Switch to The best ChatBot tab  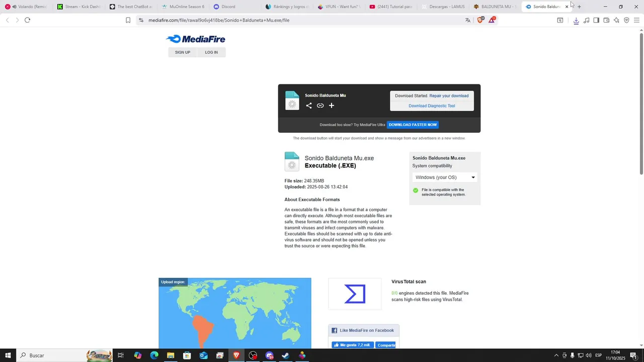click(x=130, y=7)
